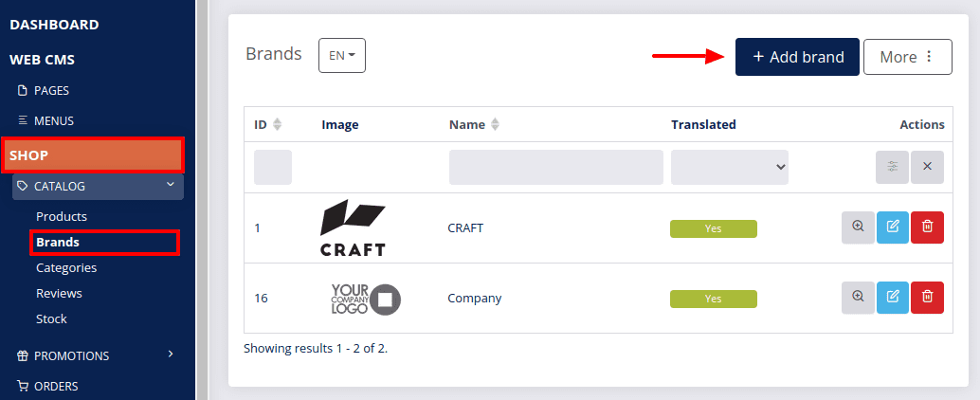Open the Translated filter dropdown
This screenshot has height=400, width=980.
(730, 167)
